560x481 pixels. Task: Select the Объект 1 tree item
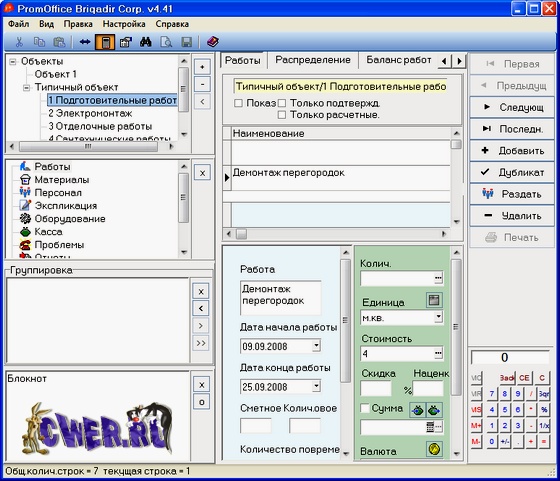[55, 74]
